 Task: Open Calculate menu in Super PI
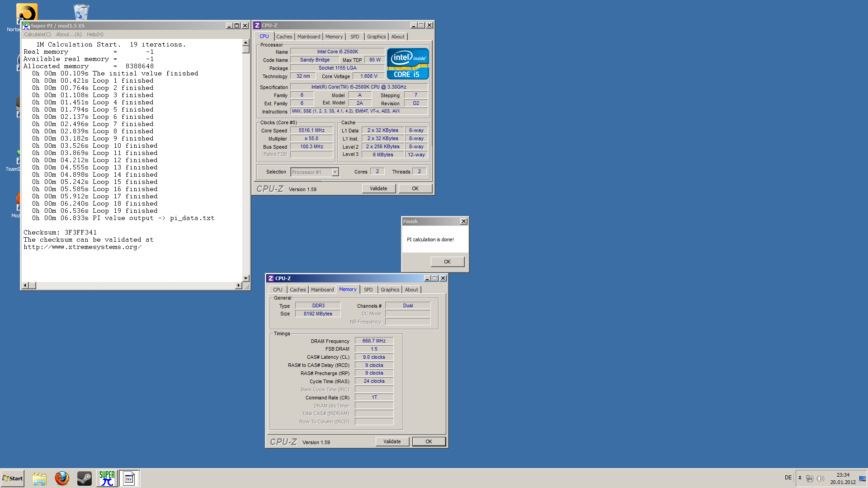38,34
